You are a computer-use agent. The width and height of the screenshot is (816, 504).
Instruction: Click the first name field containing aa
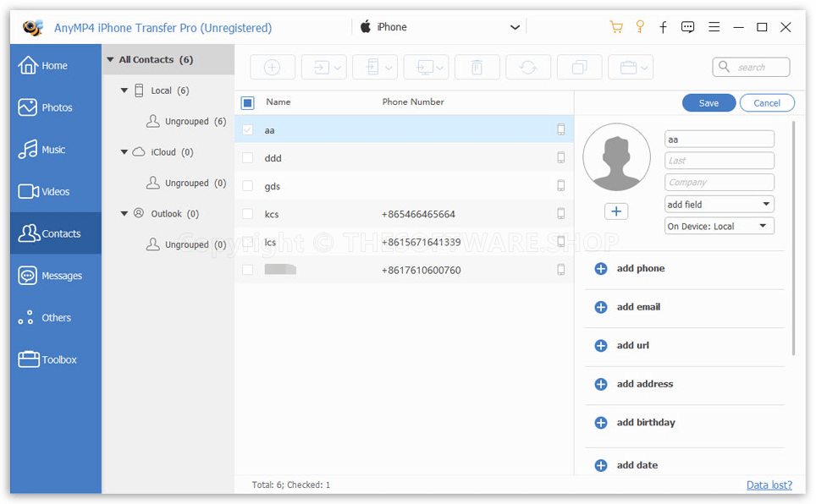coord(720,140)
